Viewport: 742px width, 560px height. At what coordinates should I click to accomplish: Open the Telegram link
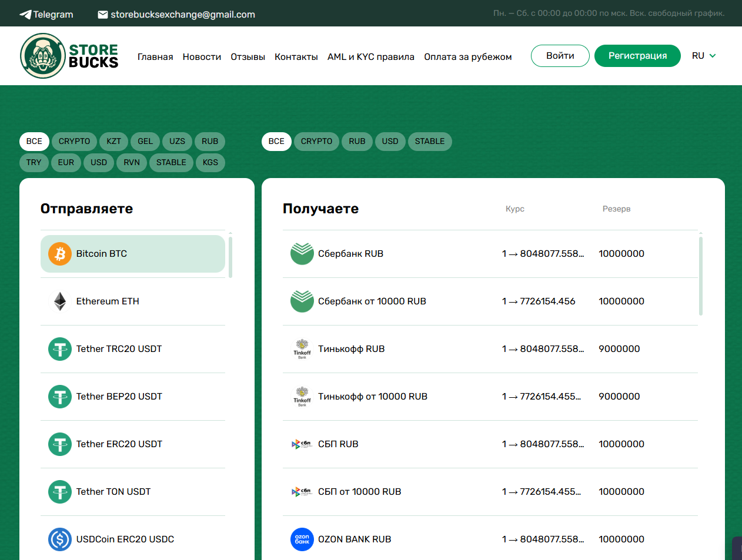46,15
